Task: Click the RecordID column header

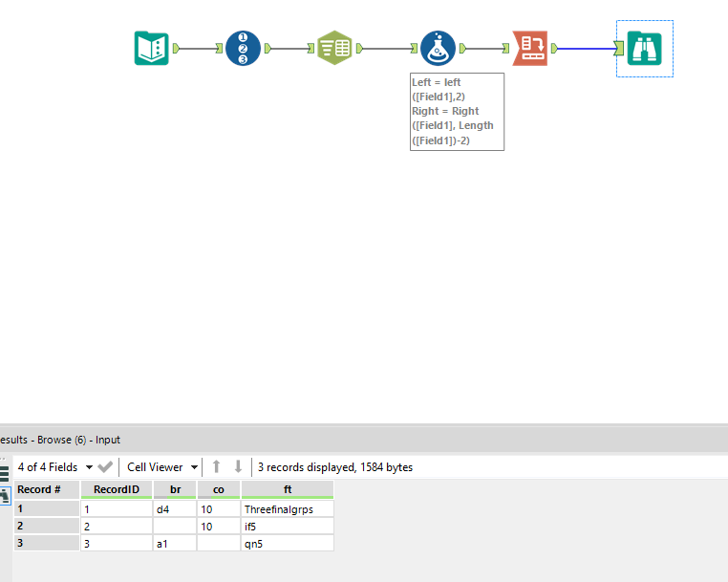Action: (117, 489)
